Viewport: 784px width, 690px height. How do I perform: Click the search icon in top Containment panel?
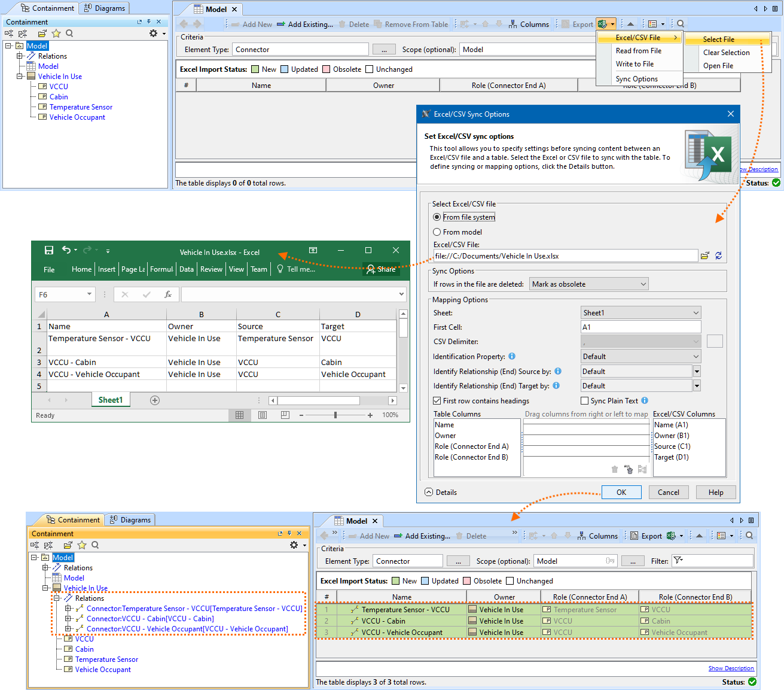pos(69,34)
